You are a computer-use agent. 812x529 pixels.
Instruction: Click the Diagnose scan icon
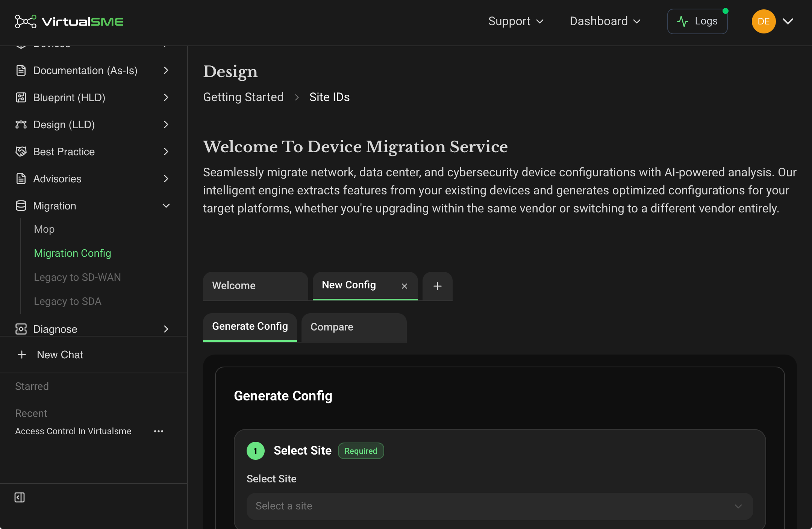pos(21,329)
